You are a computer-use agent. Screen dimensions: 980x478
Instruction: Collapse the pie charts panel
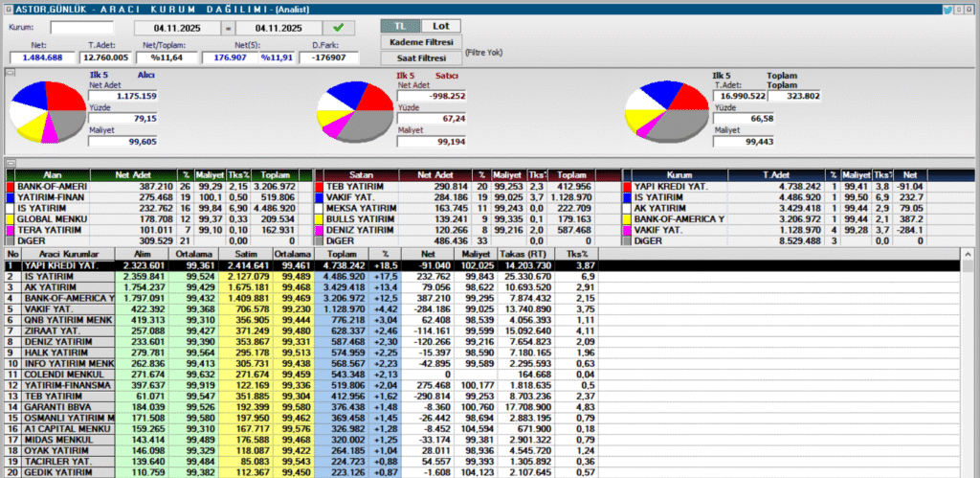tap(11, 73)
